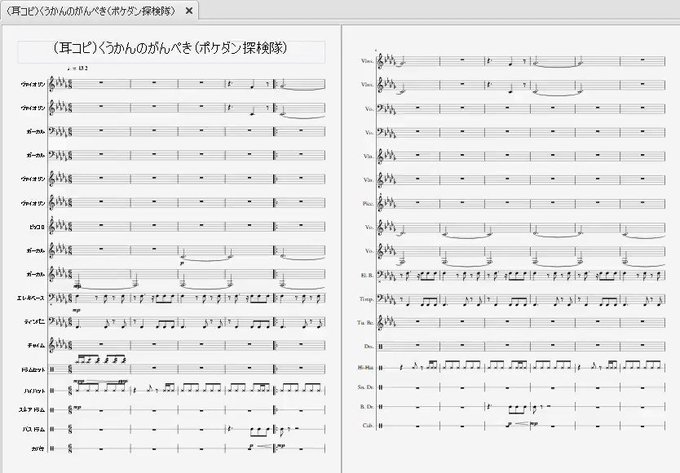The width and height of the screenshot is (680, 473).
Task: Select the p dynamic under first-page vocal tie
Action: (x=182, y=263)
